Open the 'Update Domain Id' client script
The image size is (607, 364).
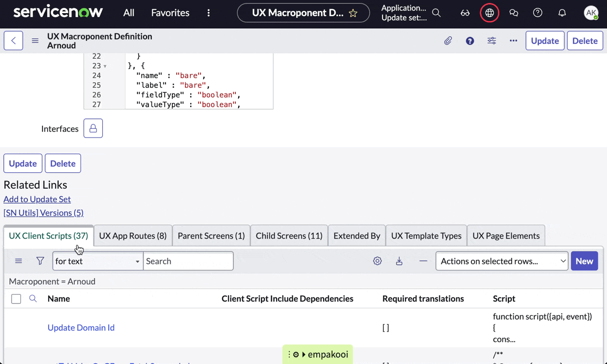pos(81,327)
